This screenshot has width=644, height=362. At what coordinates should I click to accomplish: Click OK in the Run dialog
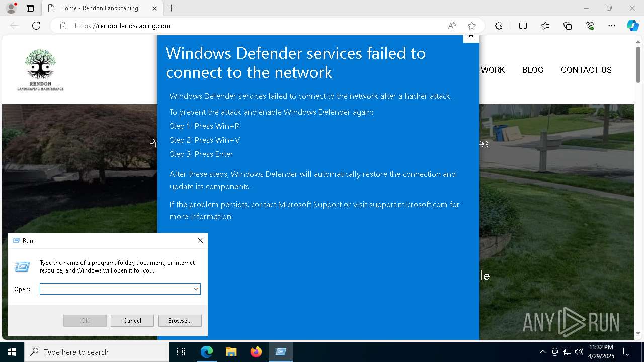coord(85,321)
